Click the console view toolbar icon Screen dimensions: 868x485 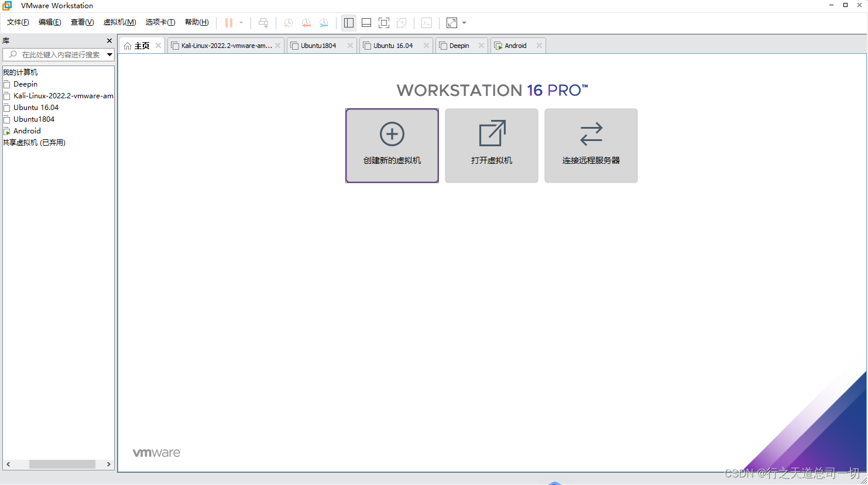pyautogui.click(x=427, y=23)
